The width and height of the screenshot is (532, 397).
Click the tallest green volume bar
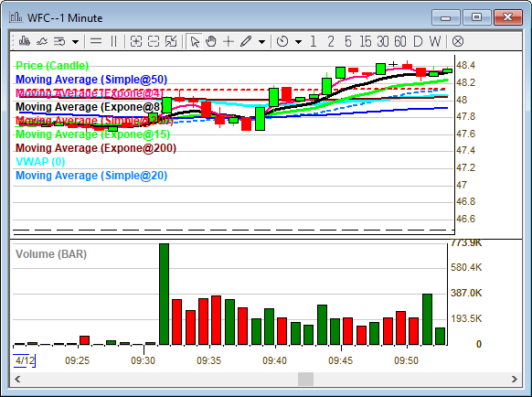tap(165, 295)
